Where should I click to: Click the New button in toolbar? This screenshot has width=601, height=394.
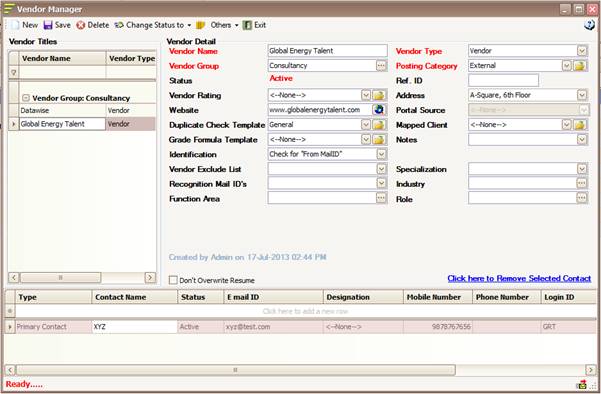tap(24, 25)
